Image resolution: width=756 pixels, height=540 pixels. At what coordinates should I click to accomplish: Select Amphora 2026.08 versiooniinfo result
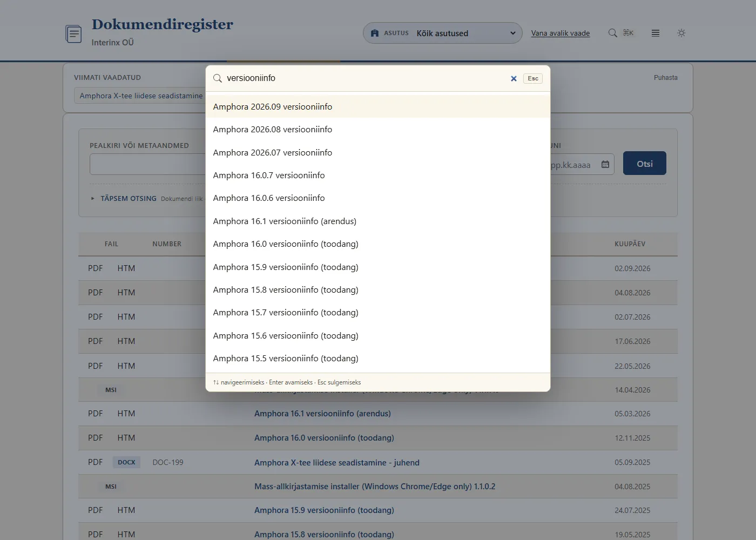[378, 130]
